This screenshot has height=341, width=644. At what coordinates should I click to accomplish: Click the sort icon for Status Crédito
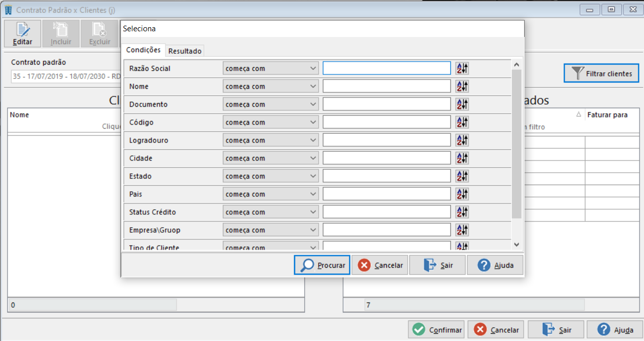pos(462,212)
